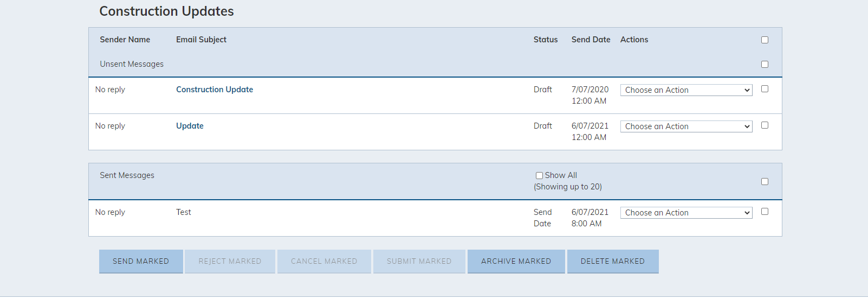Image resolution: width=868 pixels, height=305 pixels.
Task: Click the Send Marked button
Action: tap(141, 261)
